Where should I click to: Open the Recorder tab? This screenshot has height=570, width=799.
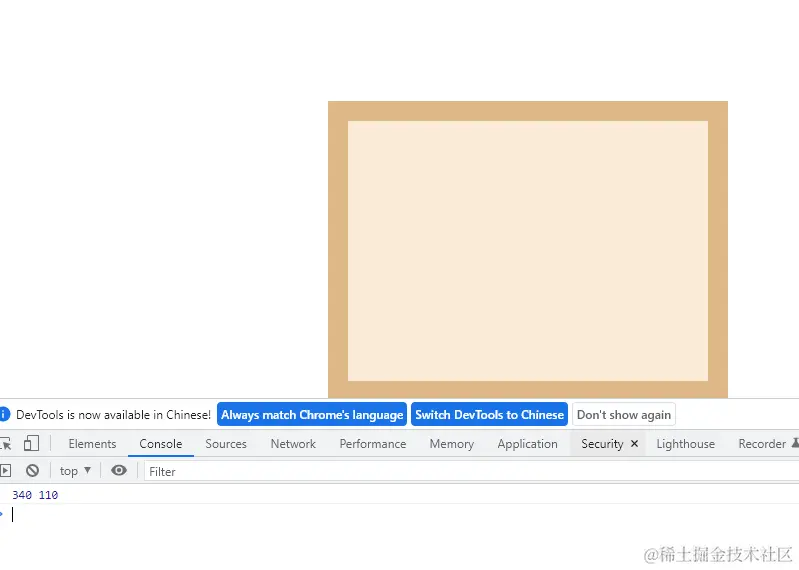[762, 444]
